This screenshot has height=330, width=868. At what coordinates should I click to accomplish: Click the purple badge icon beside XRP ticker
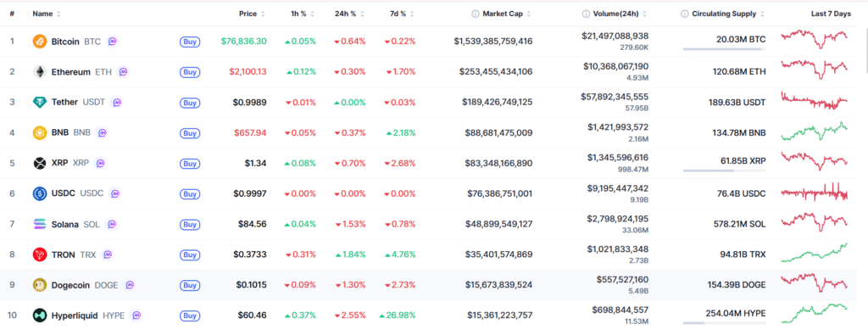pyautogui.click(x=100, y=164)
